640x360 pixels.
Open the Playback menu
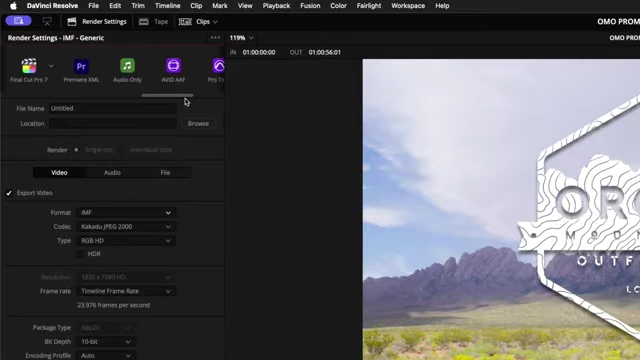pyautogui.click(x=276, y=6)
